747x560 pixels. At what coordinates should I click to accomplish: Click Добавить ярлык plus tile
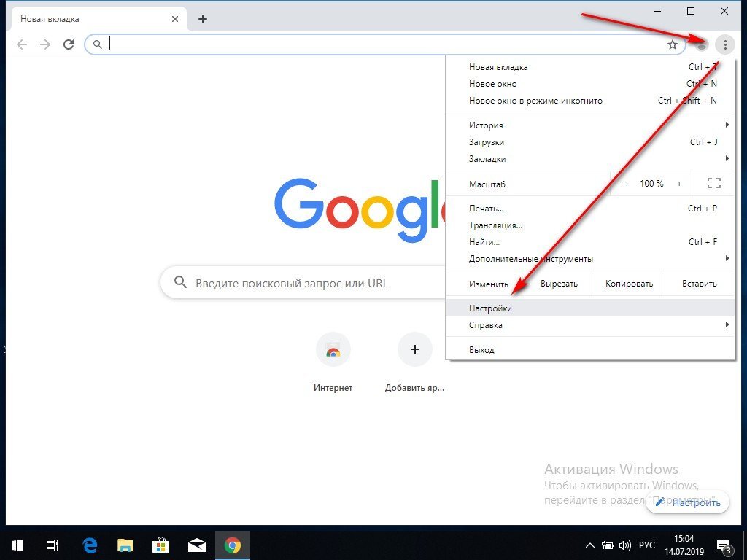[414, 349]
